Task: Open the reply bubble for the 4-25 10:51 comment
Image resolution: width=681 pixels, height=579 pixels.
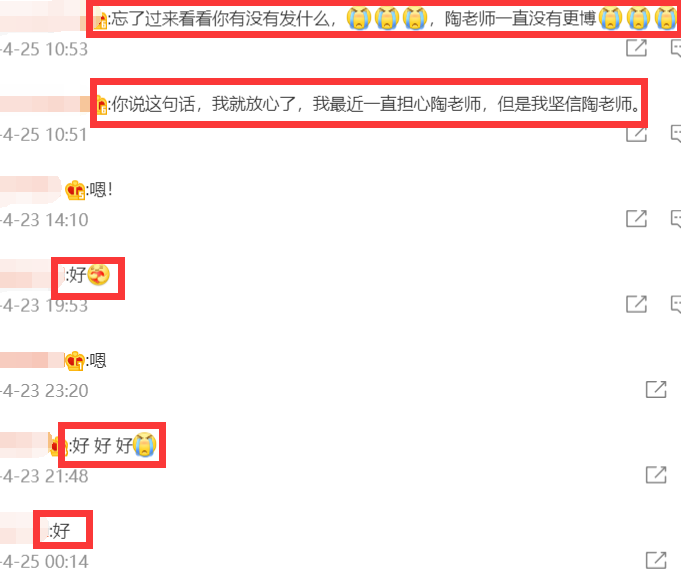Action: click(x=676, y=133)
